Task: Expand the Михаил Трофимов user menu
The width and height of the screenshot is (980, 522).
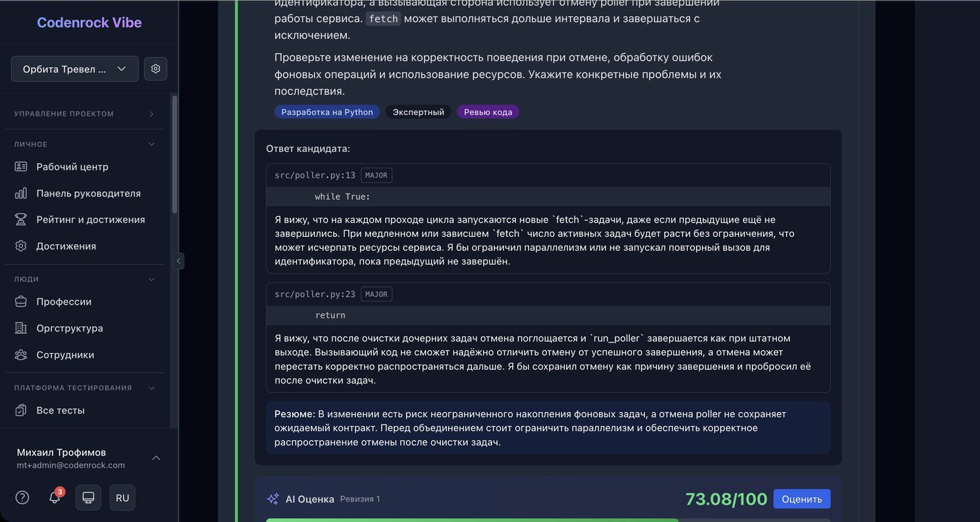Action: pyautogui.click(x=90, y=458)
